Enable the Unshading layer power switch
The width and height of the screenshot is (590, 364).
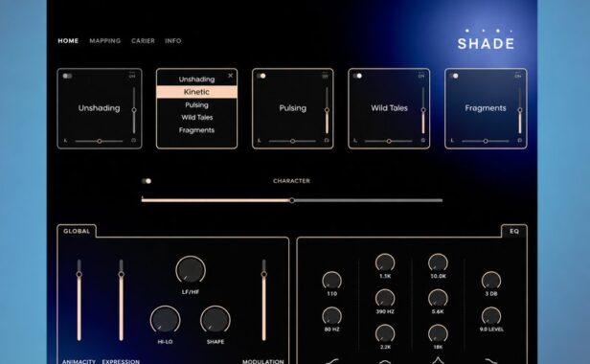coord(67,76)
